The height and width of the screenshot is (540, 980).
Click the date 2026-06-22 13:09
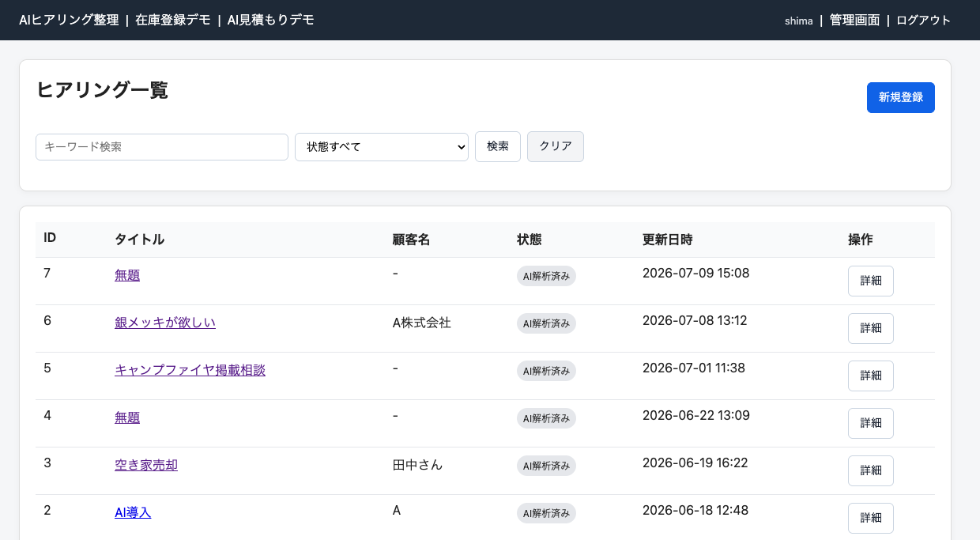pyautogui.click(x=696, y=415)
